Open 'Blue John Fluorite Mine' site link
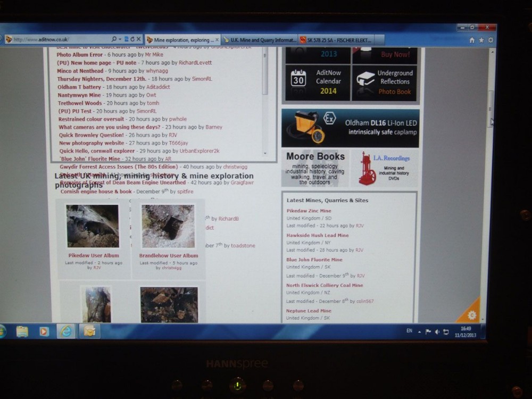The image size is (532, 399). pos(314,260)
